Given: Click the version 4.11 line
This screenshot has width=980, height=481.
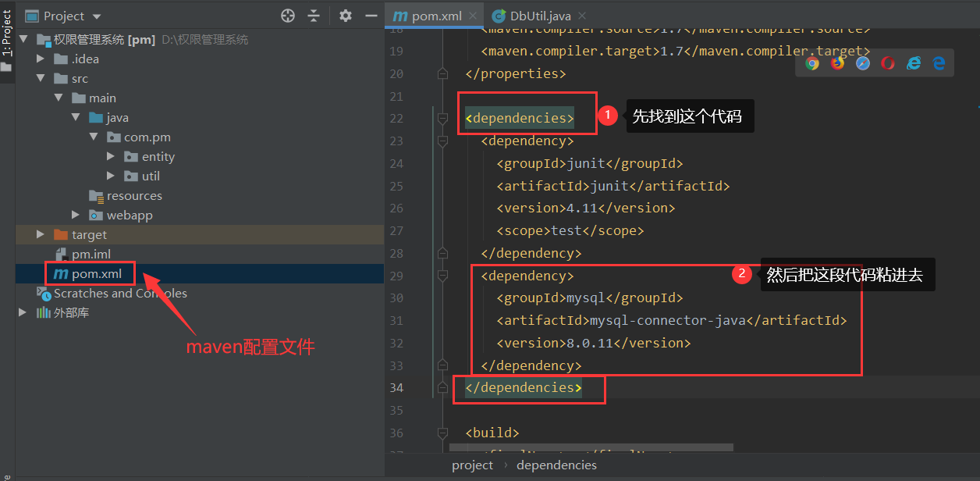Looking at the screenshot, I should tap(586, 208).
